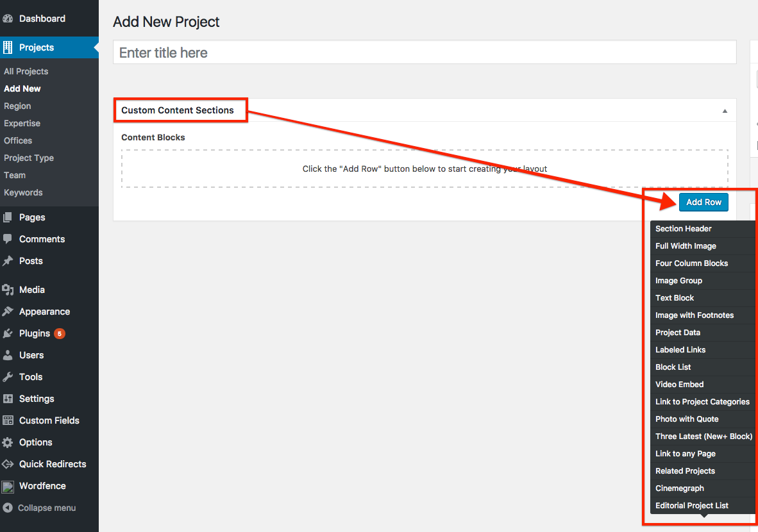This screenshot has width=758, height=532.
Task: Click the Dashboard gauge icon
Action: (8, 19)
